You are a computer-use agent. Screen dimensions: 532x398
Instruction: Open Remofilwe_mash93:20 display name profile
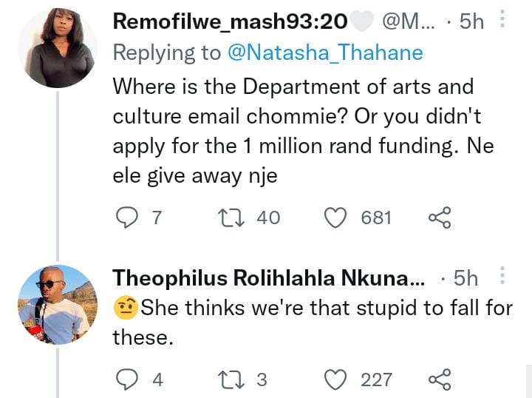(231, 21)
